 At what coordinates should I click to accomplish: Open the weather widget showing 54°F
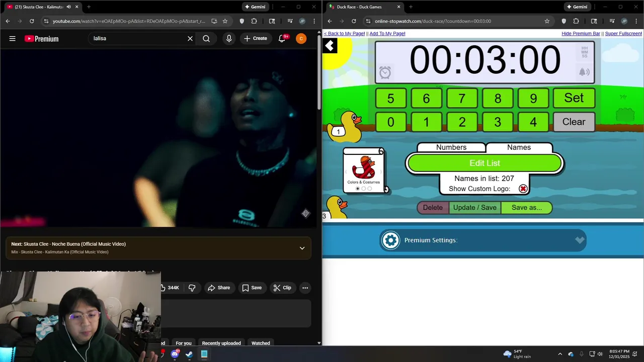tap(517, 354)
